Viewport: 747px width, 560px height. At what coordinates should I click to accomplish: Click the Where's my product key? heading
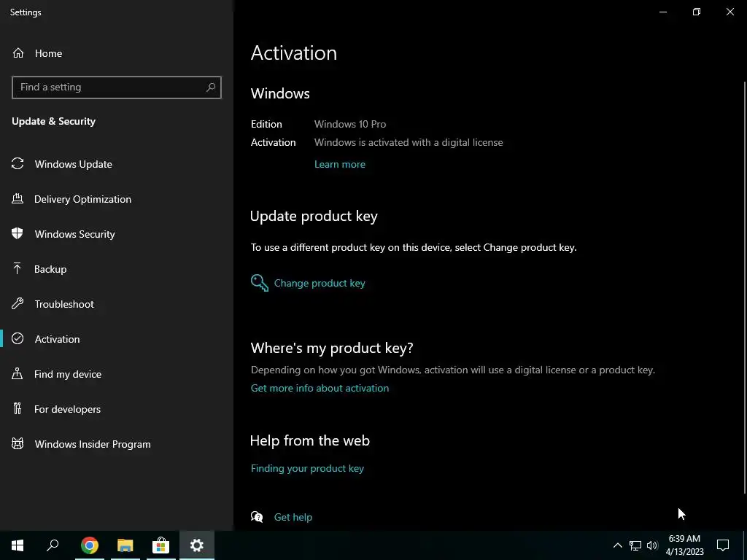coord(332,348)
